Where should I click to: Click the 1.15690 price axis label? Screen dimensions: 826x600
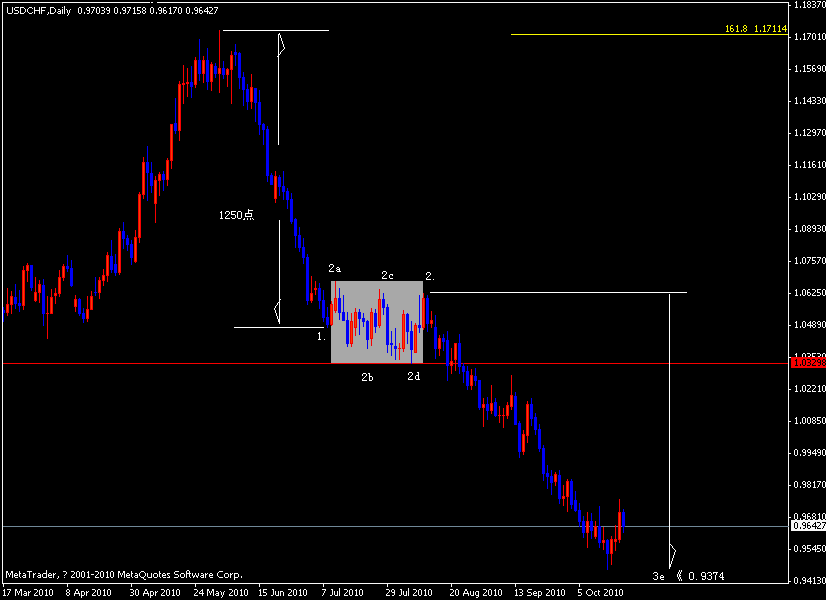(x=810, y=68)
